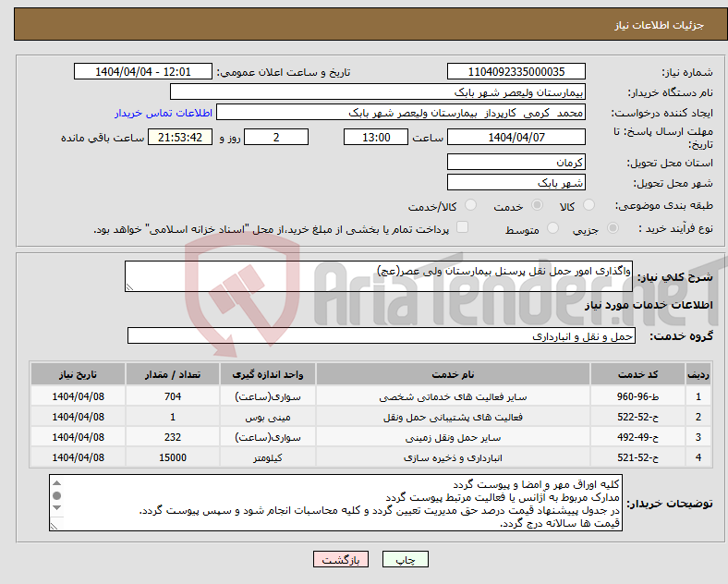The height and width of the screenshot is (584, 728).
Task: Click the quantity cell 232
Action: [x=172, y=437]
